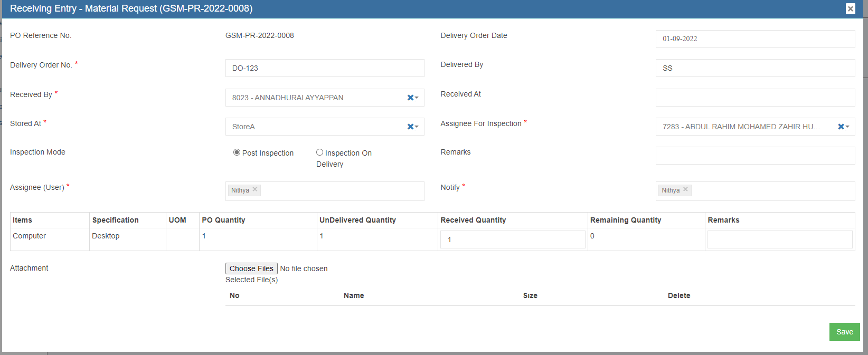Expand the Stored At dropdown
This screenshot has width=868, height=355.
pyautogui.click(x=317, y=127)
